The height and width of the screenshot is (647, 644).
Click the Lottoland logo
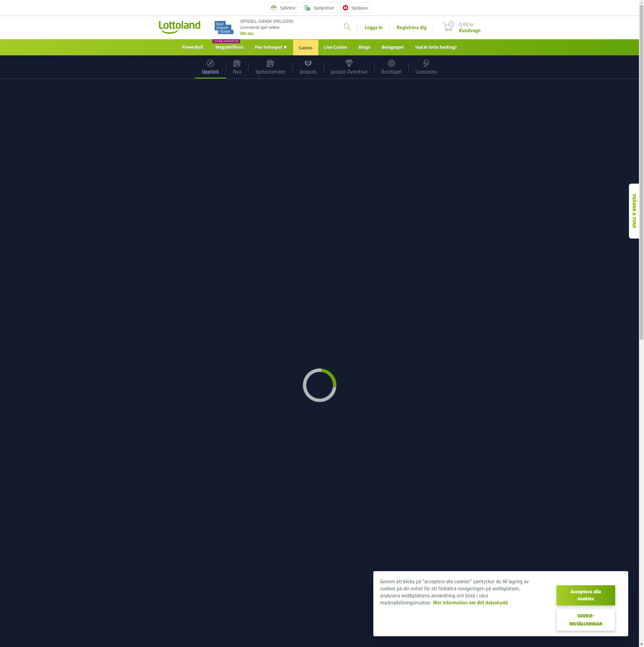[x=179, y=27]
